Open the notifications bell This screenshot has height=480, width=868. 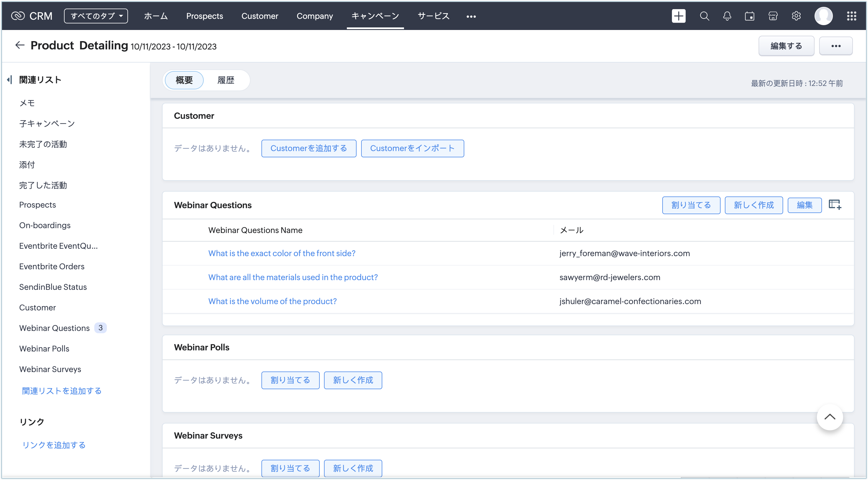727,16
